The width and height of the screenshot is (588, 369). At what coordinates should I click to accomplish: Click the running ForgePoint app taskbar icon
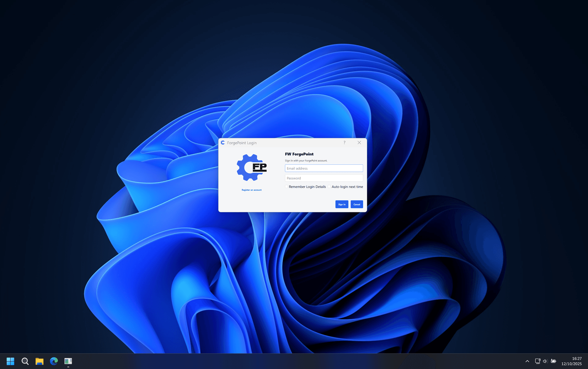coord(68,361)
